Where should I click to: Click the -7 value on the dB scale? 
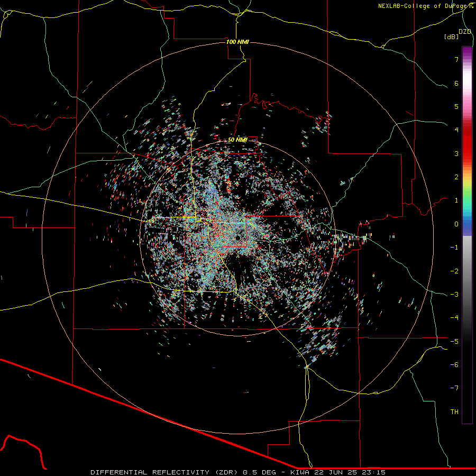[x=454, y=388]
